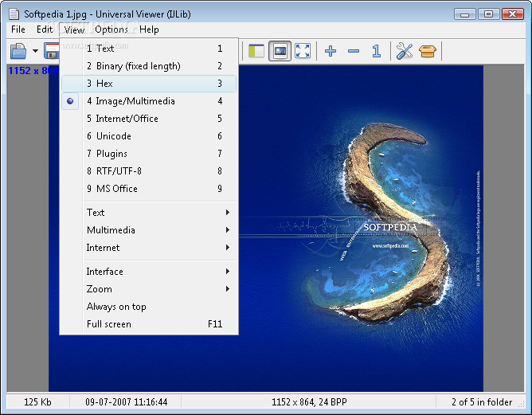This screenshot has width=532, height=415.
Task: Select '7 Plugins' view mode
Action: 149,154
